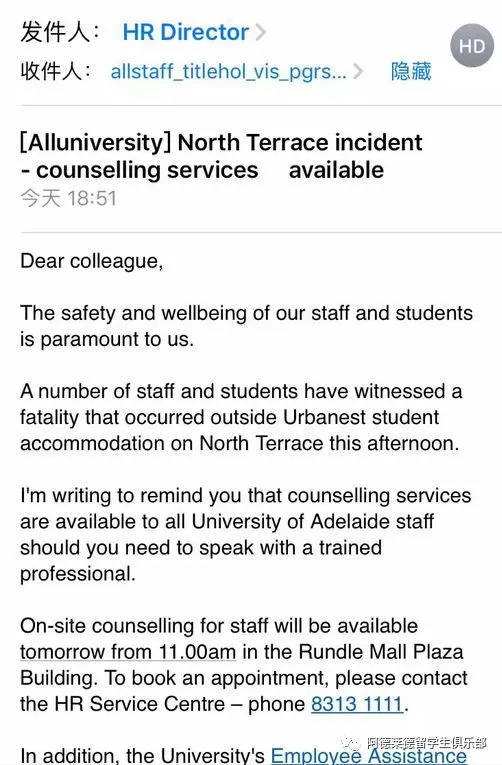The height and width of the screenshot is (765, 502).
Task: Tap the 今天 18:51 timestamp
Action: (x=68, y=198)
